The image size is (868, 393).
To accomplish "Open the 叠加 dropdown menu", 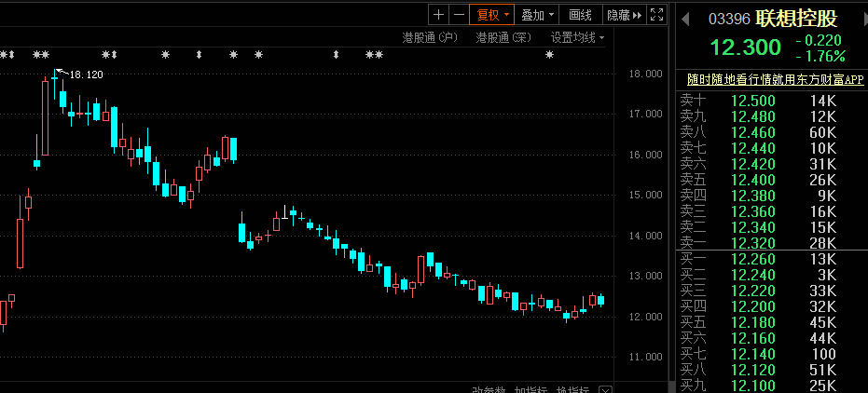I will click(x=538, y=14).
